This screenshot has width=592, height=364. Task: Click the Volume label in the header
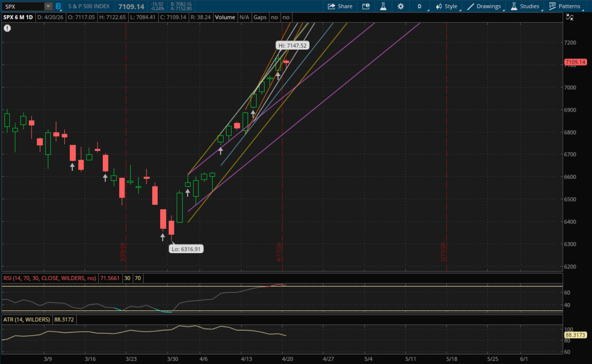(225, 17)
